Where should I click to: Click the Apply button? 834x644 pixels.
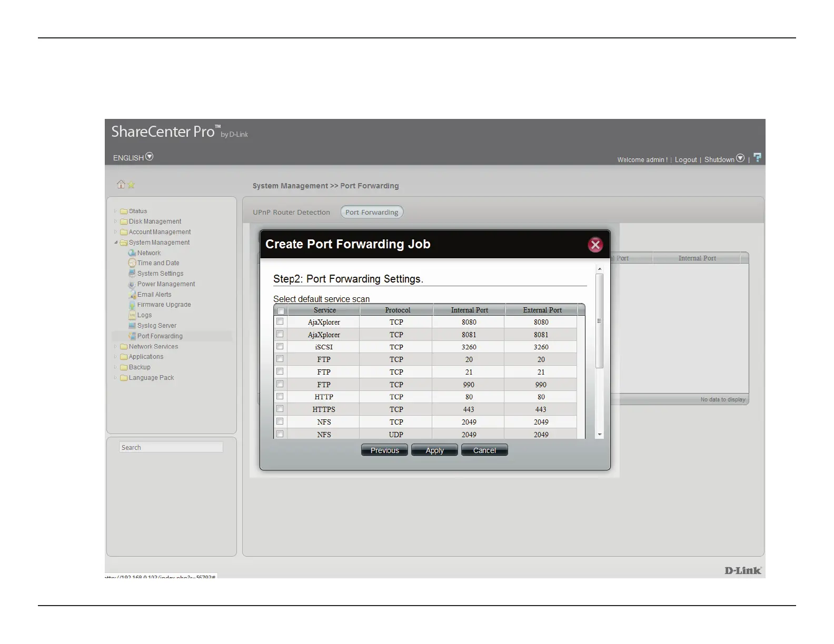[x=434, y=450]
